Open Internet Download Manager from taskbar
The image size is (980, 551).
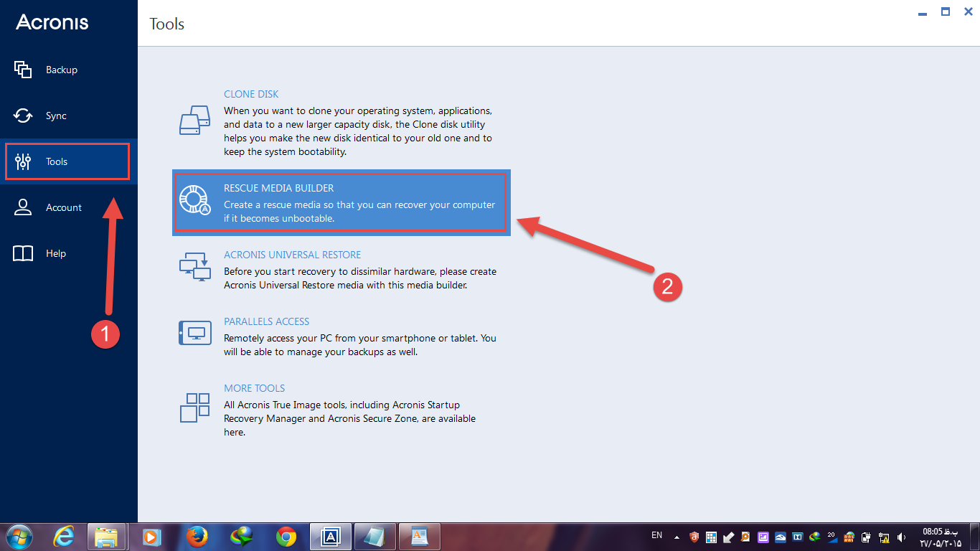tap(242, 537)
